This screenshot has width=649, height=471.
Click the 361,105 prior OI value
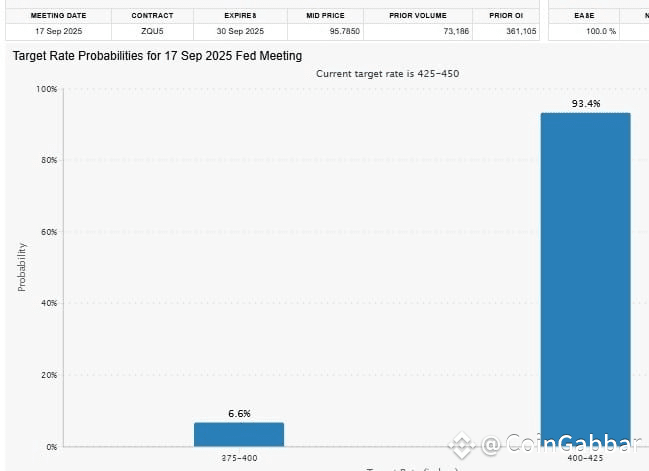[517, 32]
